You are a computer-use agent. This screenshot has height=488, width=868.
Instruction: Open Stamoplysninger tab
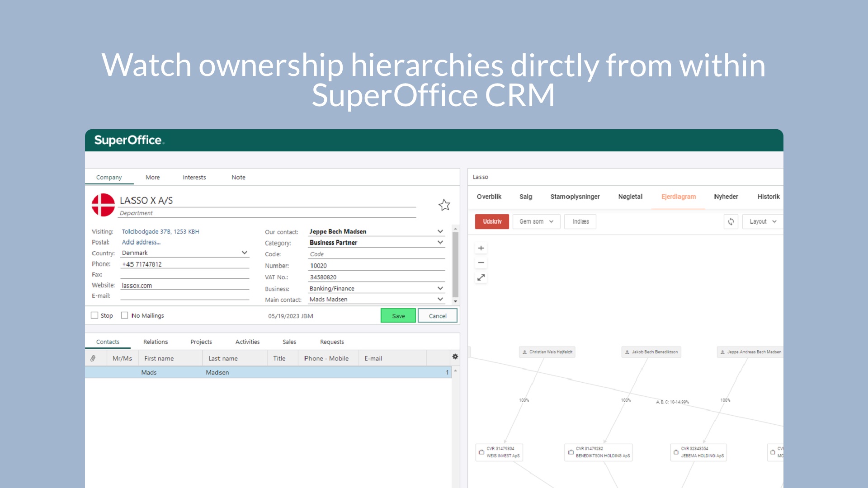pos(575,197)
